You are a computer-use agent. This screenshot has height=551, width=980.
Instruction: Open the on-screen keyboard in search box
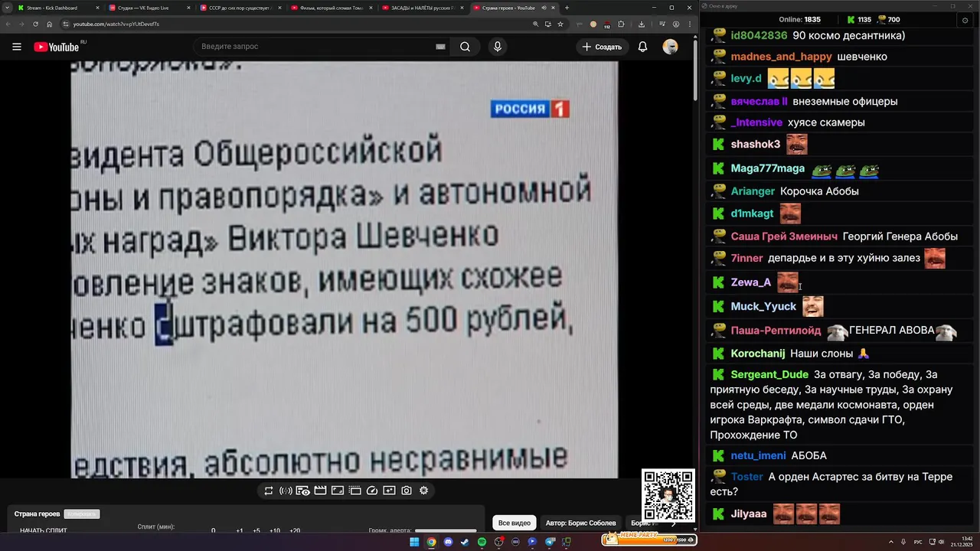click(x=440, y=47)
